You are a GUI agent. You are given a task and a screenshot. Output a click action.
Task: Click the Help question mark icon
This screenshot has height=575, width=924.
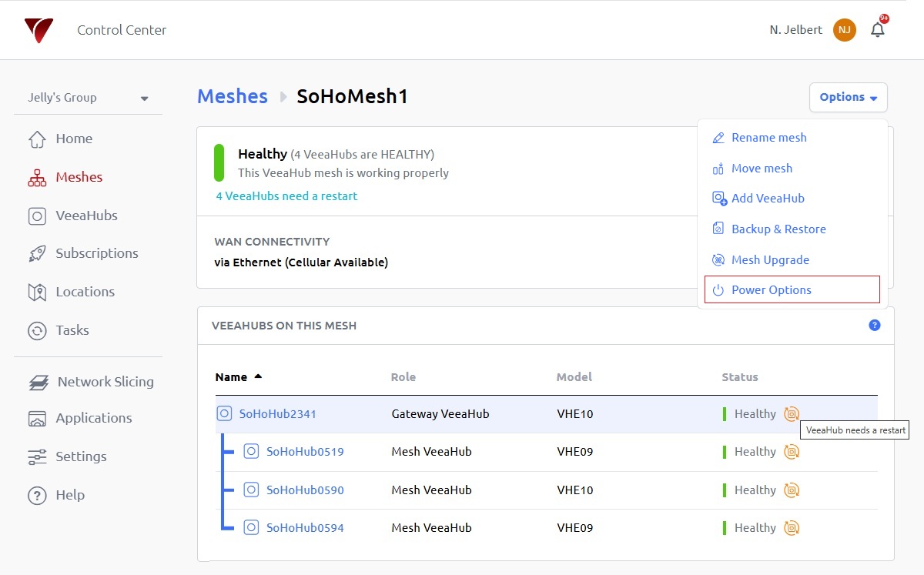point(37,496)
